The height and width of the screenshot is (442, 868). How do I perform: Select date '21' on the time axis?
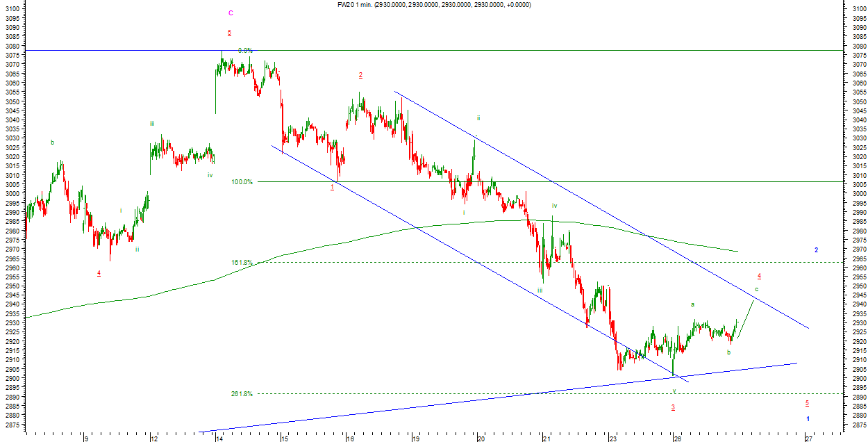pos(546,439)
